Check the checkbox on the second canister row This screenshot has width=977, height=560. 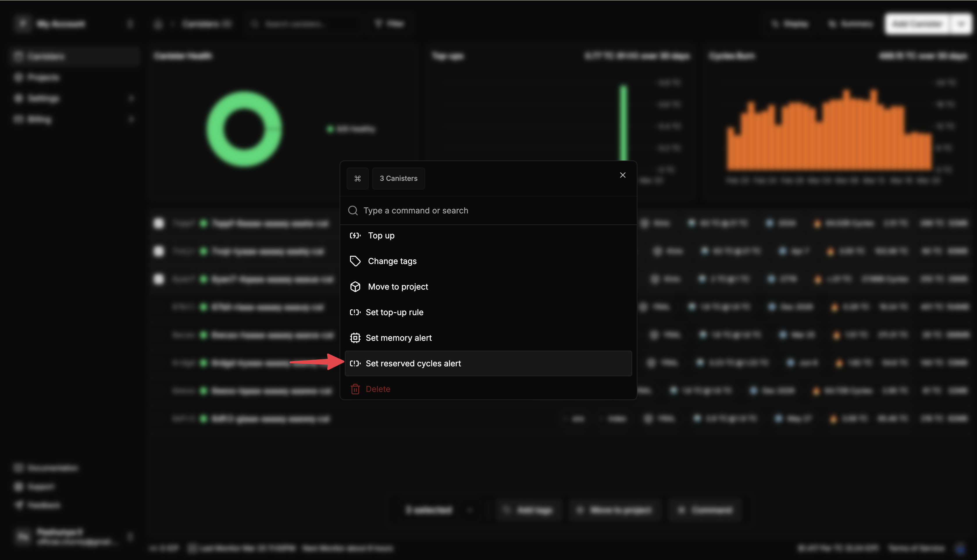click(158, 251)
